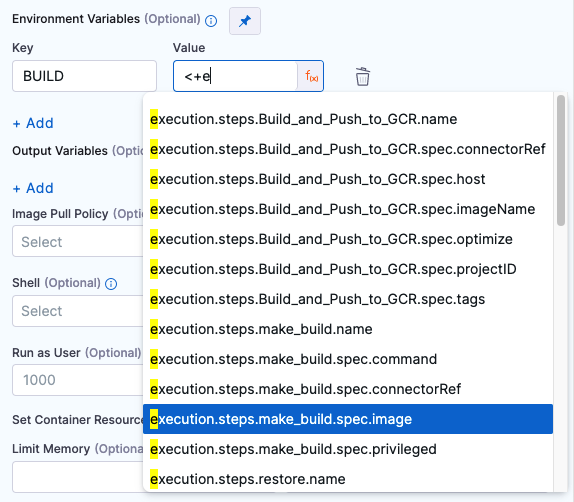Screen dimensions: 574x502
Task: Select Build_and_Push_to_GCR.spec.tags suggestion
Action: click(x=348, y=299)
